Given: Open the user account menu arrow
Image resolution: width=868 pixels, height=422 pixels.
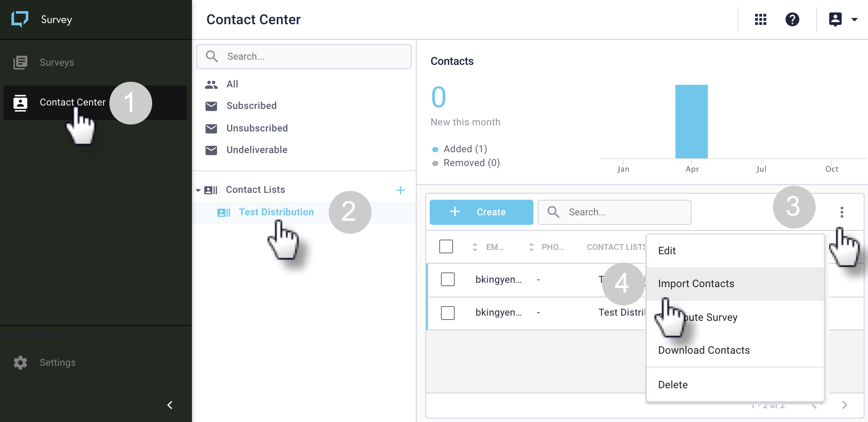Looking at the screenshot, I should pyautogui.click(x=854, y=19).
